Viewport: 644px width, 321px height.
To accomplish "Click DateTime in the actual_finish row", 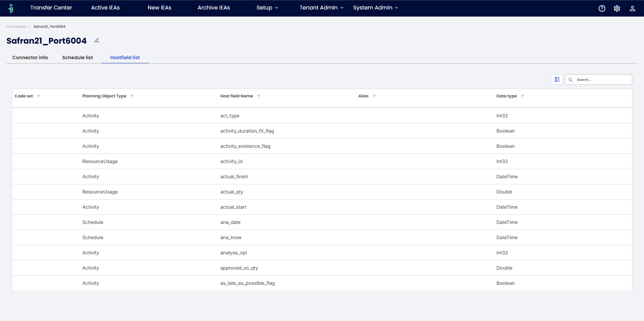I will pyautogui.click(x=507, y=177).
